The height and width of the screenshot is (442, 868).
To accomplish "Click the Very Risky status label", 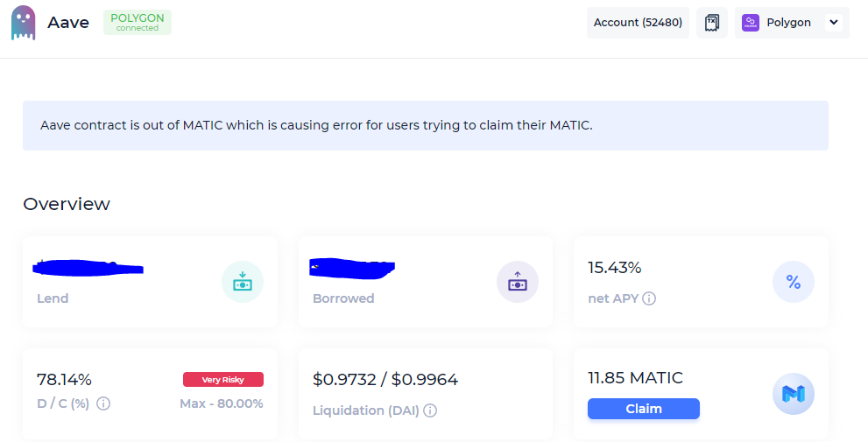I will tap(223, 380).
